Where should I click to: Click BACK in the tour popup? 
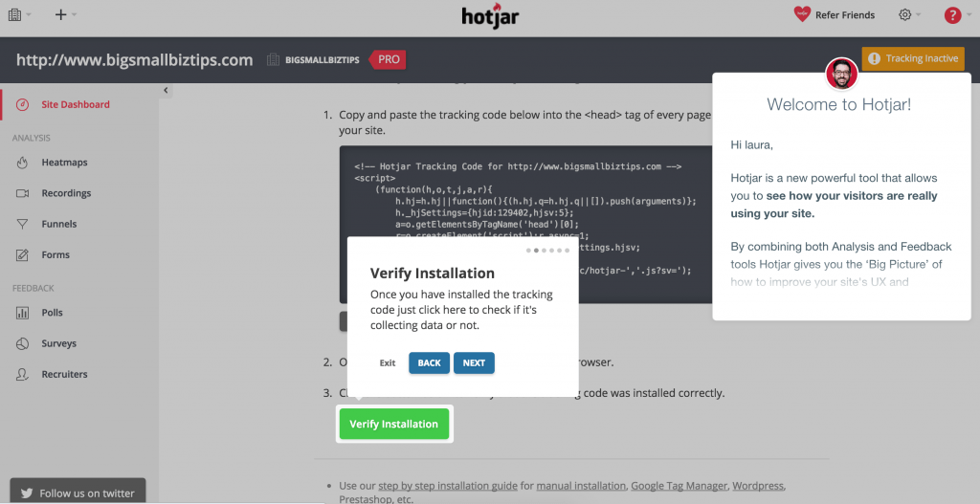(x=429, y=363)
